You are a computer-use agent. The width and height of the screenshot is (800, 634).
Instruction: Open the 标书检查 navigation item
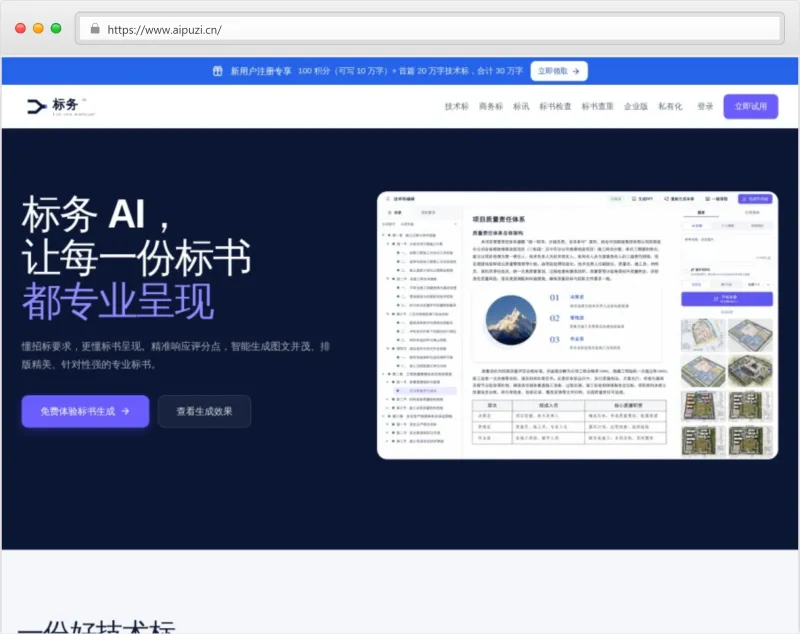point(555,106)
